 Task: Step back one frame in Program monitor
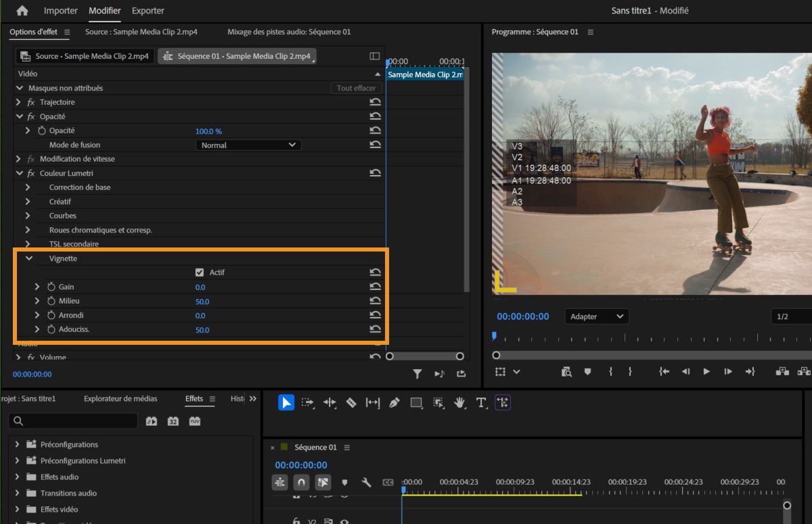click(685, 371)
